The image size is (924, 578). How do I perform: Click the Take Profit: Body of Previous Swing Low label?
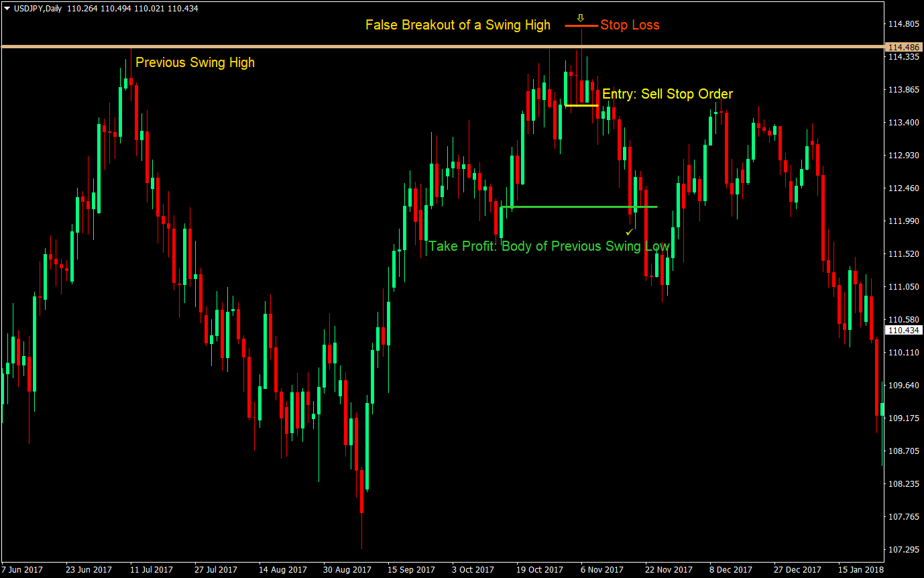550,246
